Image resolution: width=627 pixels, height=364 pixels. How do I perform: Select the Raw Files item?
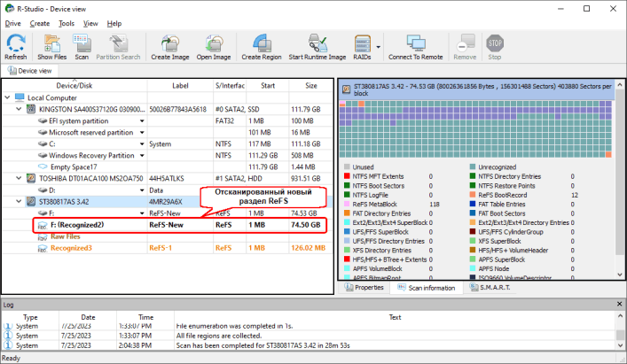65,236
